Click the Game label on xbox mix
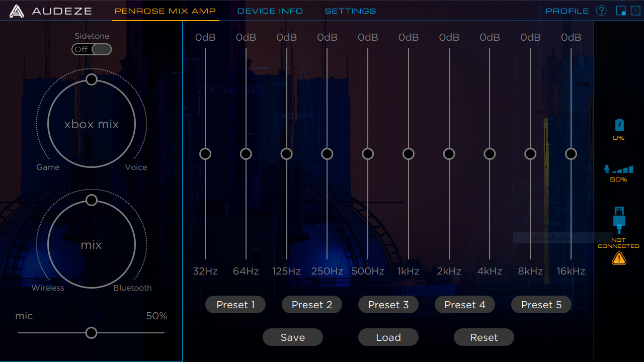Image resolution: width=644 pixels, height=362 pixels. coord(48,167)
